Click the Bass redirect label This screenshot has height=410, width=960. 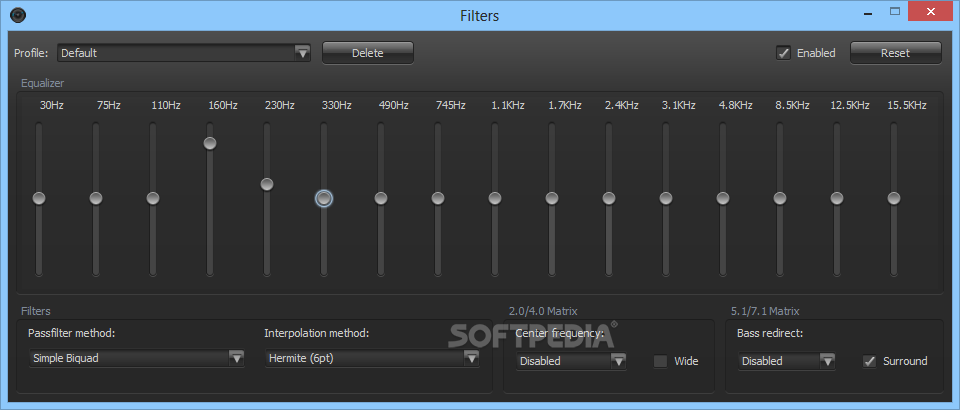(x=770, y=334)
